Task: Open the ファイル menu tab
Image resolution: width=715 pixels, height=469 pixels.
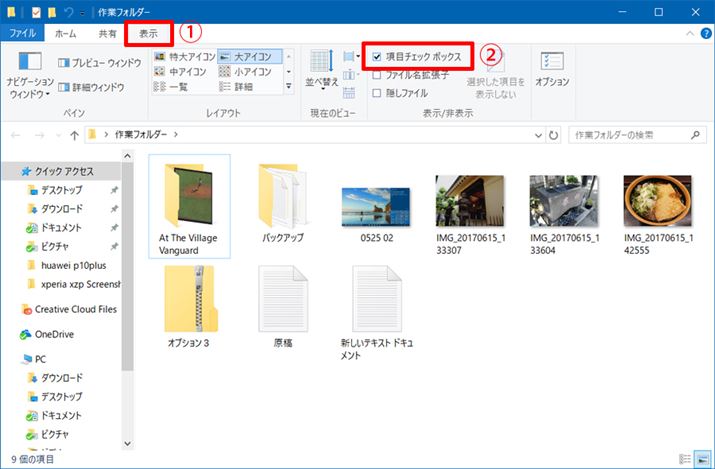Action: click(x=22, y=33)
